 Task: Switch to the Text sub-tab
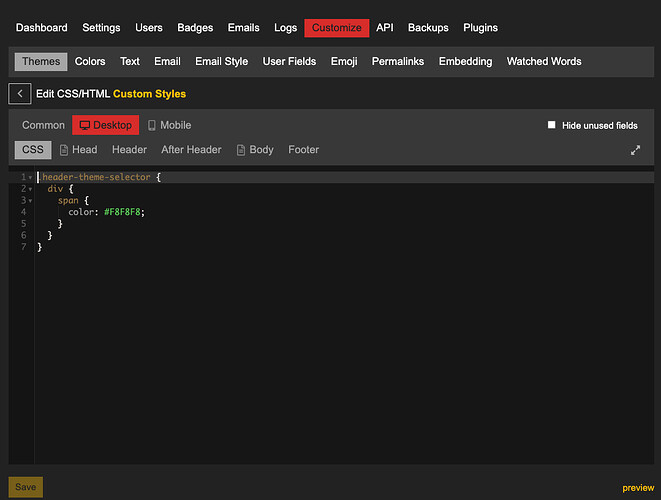(130, 62)
